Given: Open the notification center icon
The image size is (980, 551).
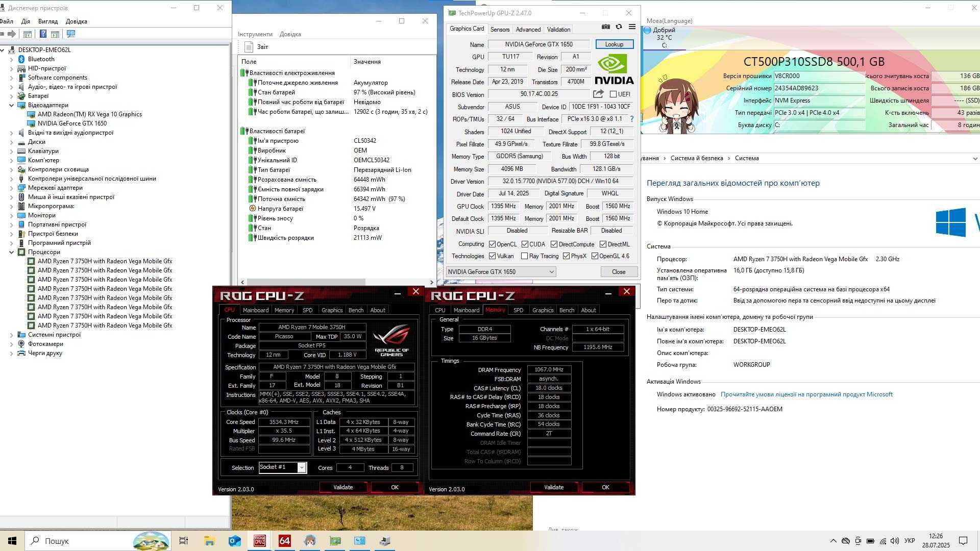Looking at the screenshot, I should pos(963,541).
